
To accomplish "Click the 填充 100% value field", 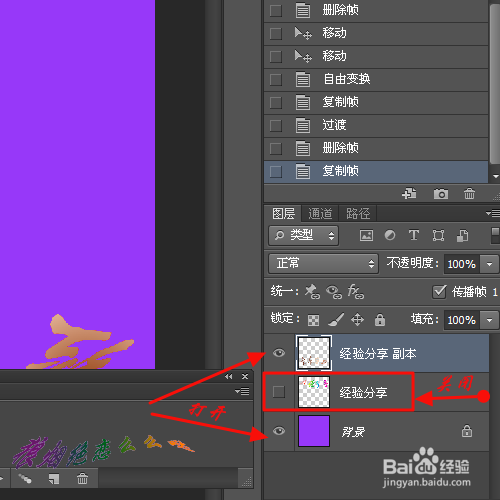I will pos(462,320).
